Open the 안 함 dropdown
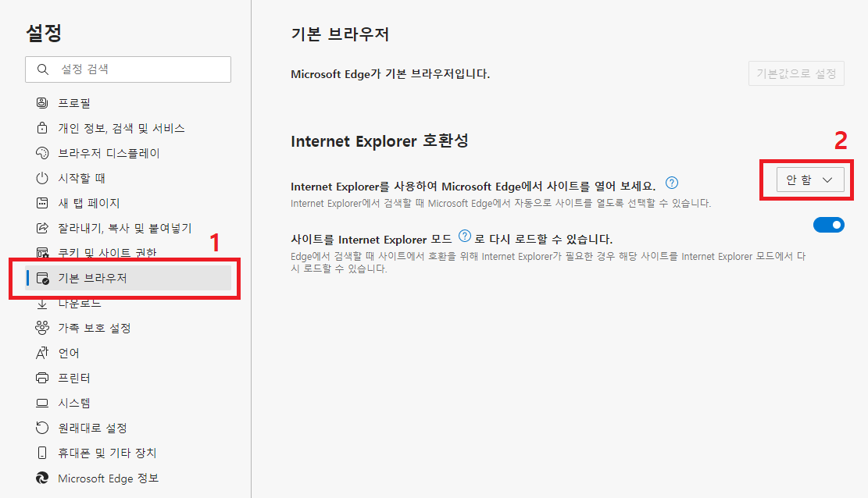This screenshot has height=498, width=868. 810,180
